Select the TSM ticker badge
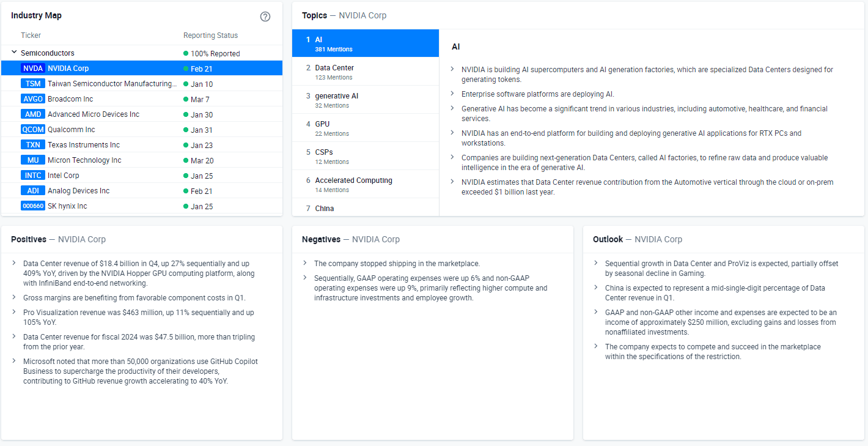The width and height of the screenshot is (868, 446). 32,84
